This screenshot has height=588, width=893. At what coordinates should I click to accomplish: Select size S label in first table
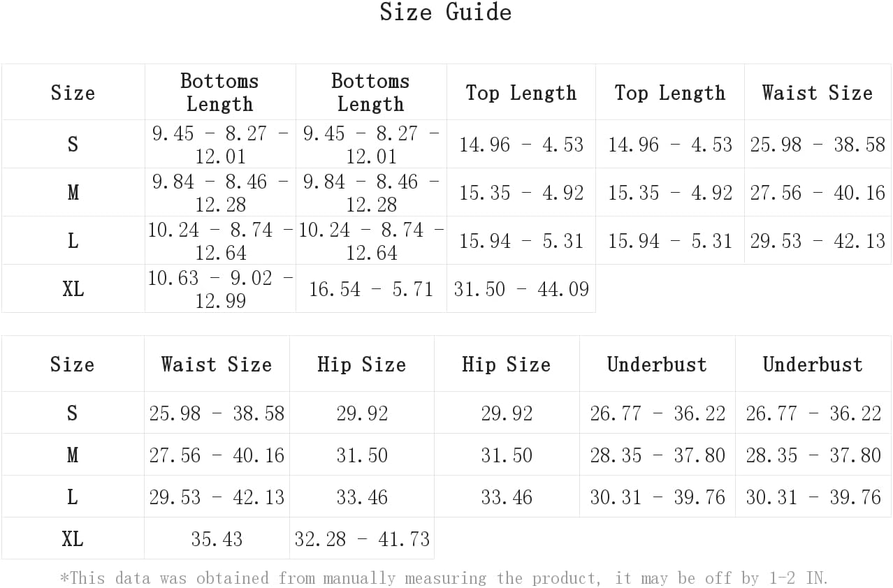tap(73, 144)
